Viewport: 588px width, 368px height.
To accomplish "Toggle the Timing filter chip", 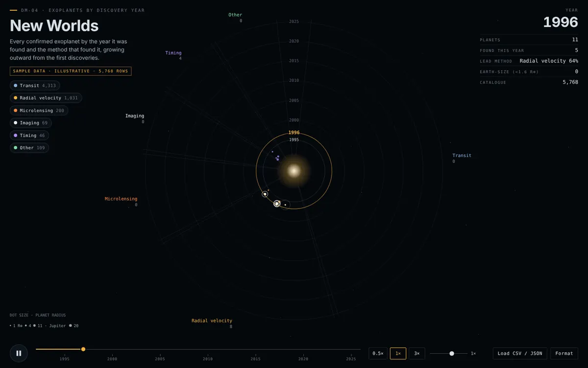I will pos(29,135).
